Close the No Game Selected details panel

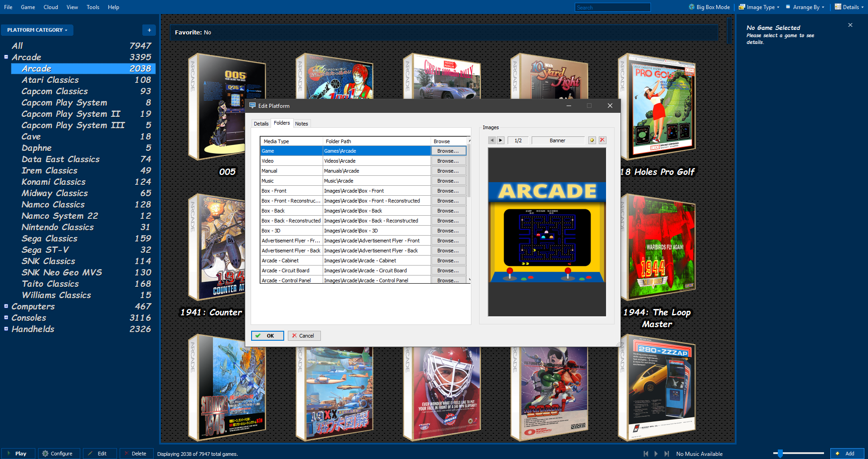[x=850, y=25]
